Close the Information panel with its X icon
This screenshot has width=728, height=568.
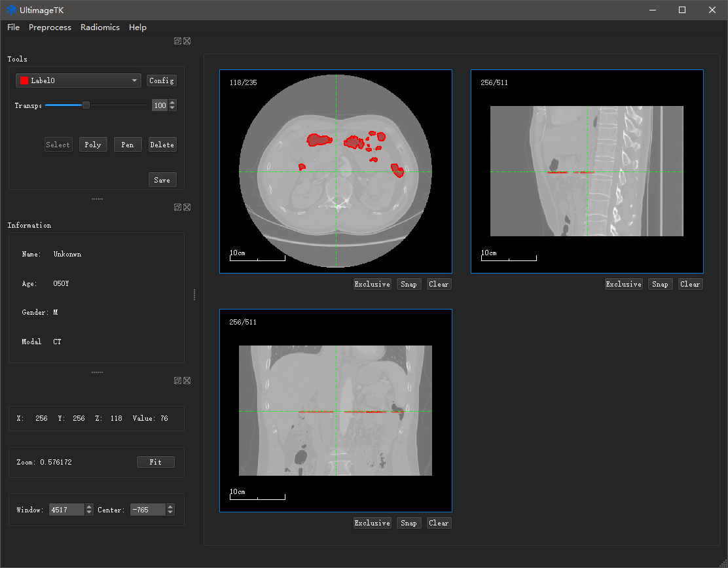187,207
